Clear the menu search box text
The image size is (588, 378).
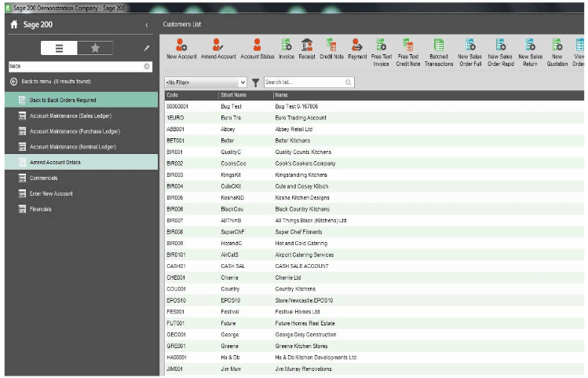147,67
